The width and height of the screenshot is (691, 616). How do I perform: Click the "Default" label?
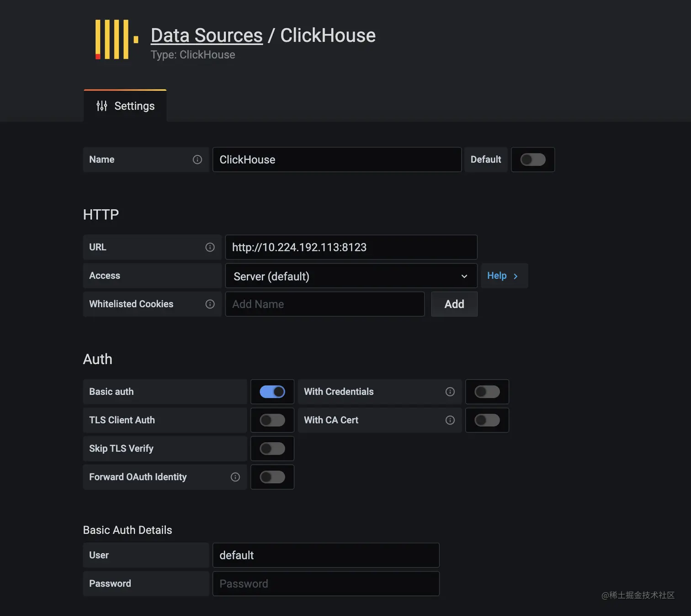click(486, 159)
